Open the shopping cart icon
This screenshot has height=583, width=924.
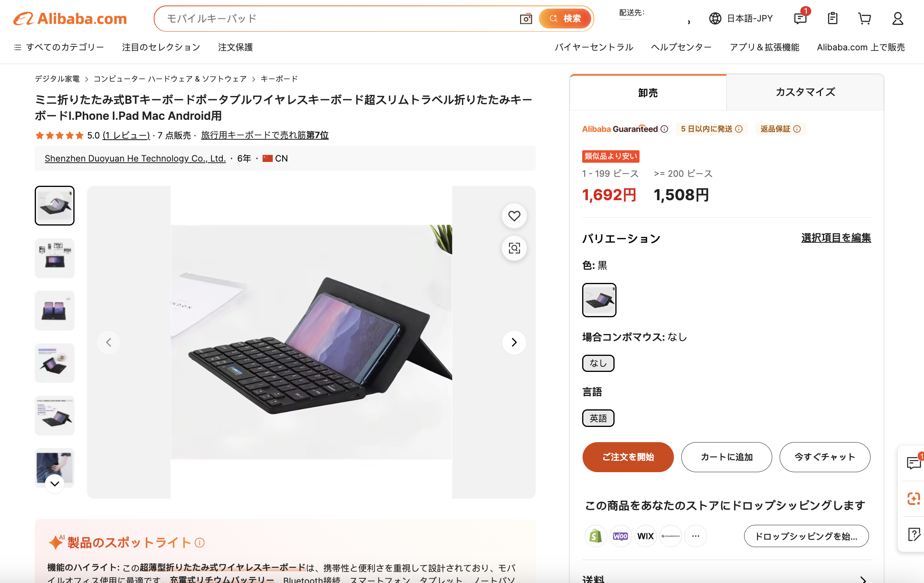tap(864, 18)
